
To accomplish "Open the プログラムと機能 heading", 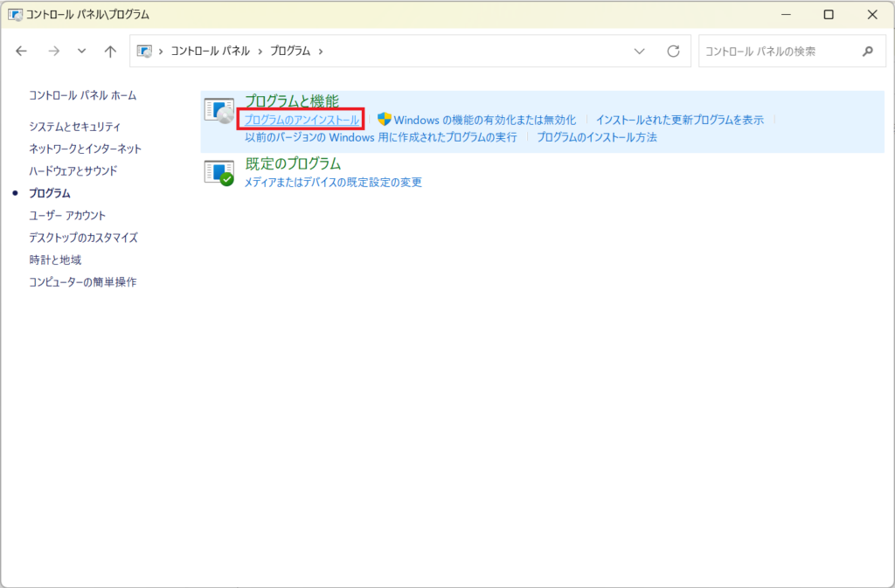I will point(292,101).
